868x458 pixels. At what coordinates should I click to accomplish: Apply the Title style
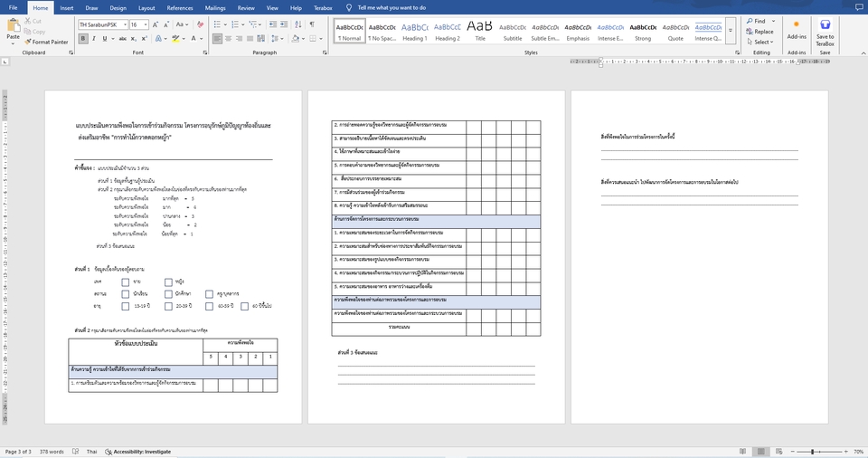tap(480, 33)
